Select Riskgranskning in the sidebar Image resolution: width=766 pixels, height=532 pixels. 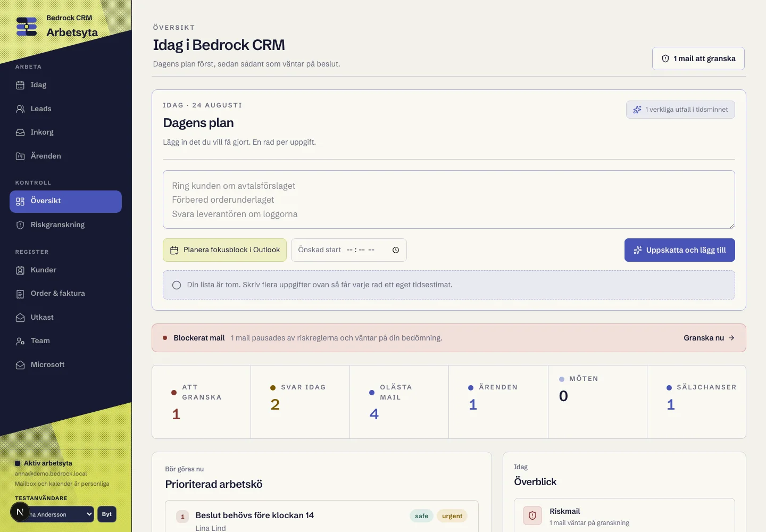[x=65, y=225]
